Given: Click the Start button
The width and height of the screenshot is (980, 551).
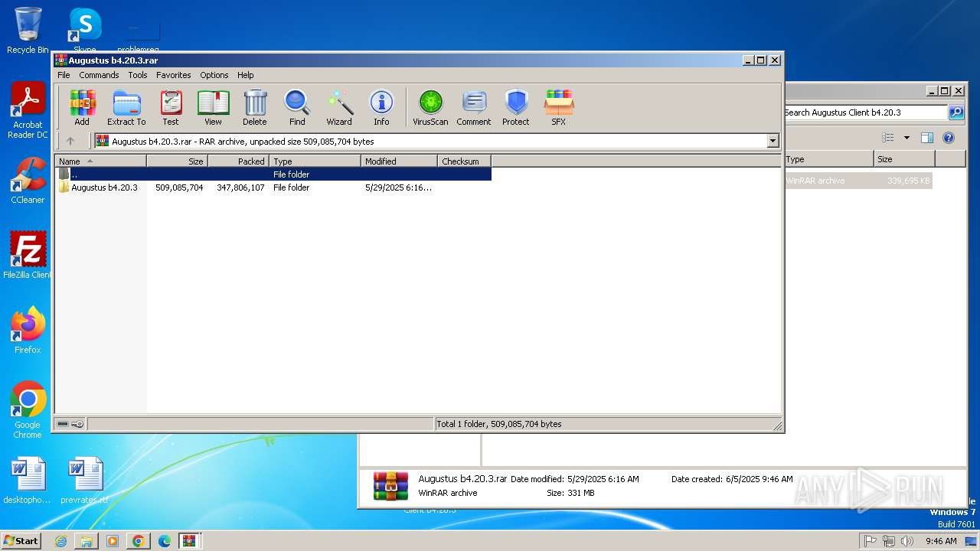Looking at the screenshot, I should coord(21,540).
